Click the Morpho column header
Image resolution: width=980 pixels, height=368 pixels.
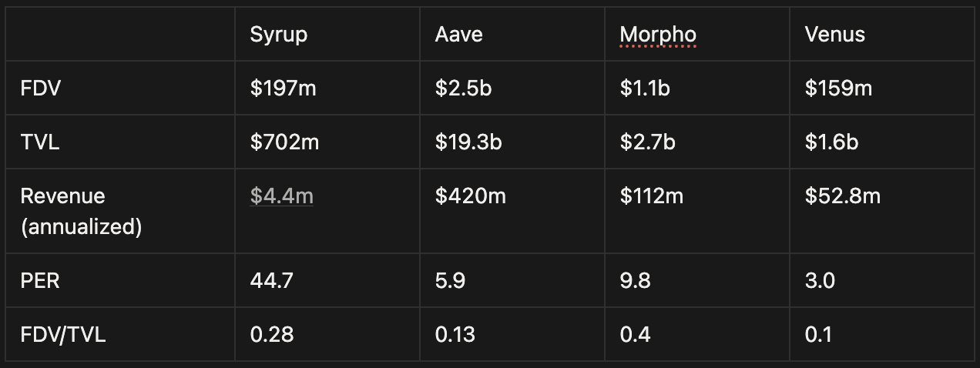point(697,35)
